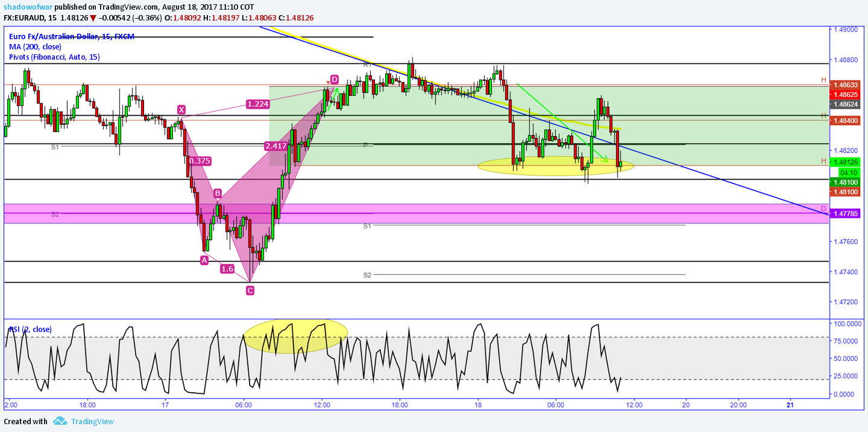Click the 1.48633 price tag
Image resolution: width=868 pixels, height=432 pixels.
pyautogui.click(x=846, y=85)
